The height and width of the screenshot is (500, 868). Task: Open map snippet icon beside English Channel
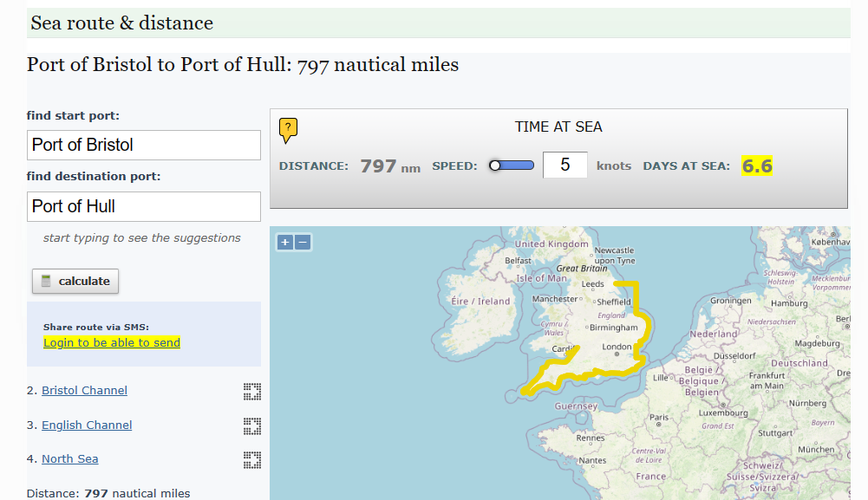[251, 425]
